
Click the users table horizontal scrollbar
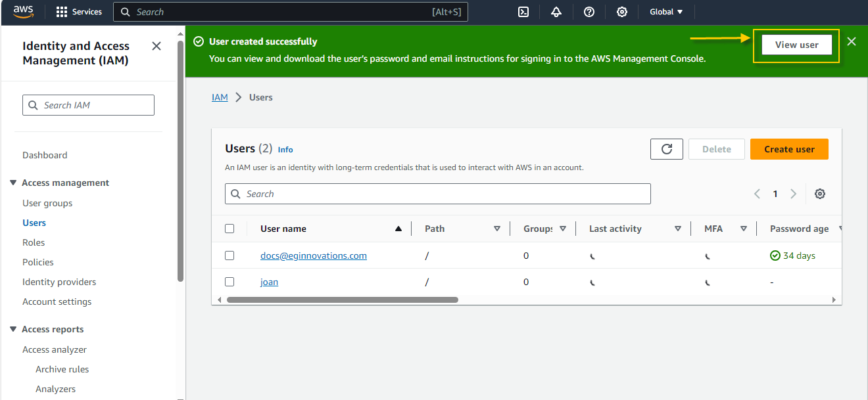point(342,300)
